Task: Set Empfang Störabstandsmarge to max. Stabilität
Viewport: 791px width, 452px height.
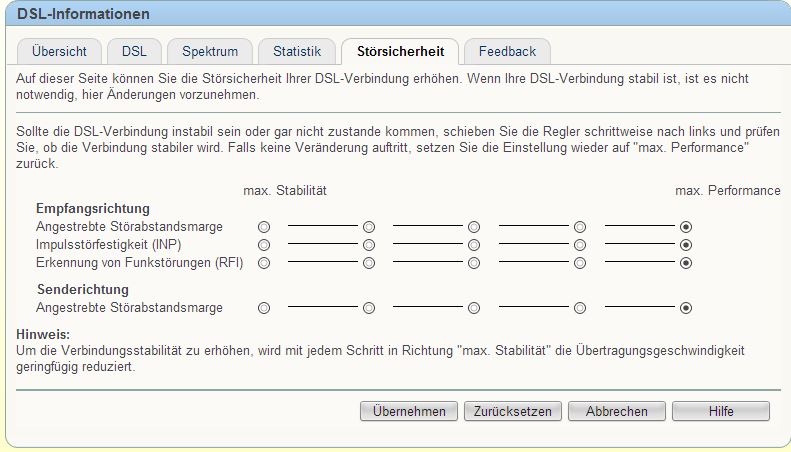Action: pyautogui.click(x=264, y=227)
